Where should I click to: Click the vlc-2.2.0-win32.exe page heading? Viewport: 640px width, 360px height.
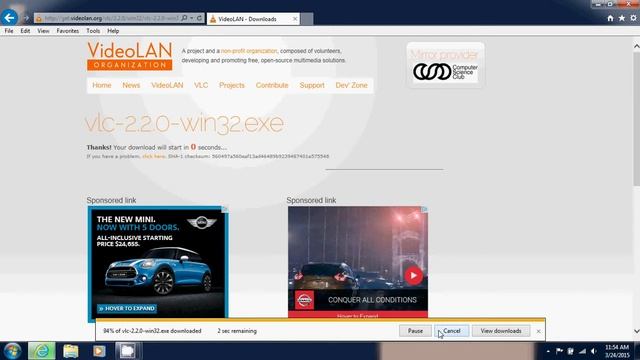tap(184, 122)
